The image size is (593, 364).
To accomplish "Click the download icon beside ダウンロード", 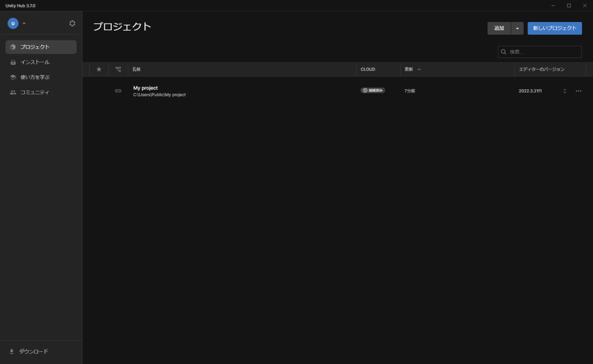I will (12, 351).
